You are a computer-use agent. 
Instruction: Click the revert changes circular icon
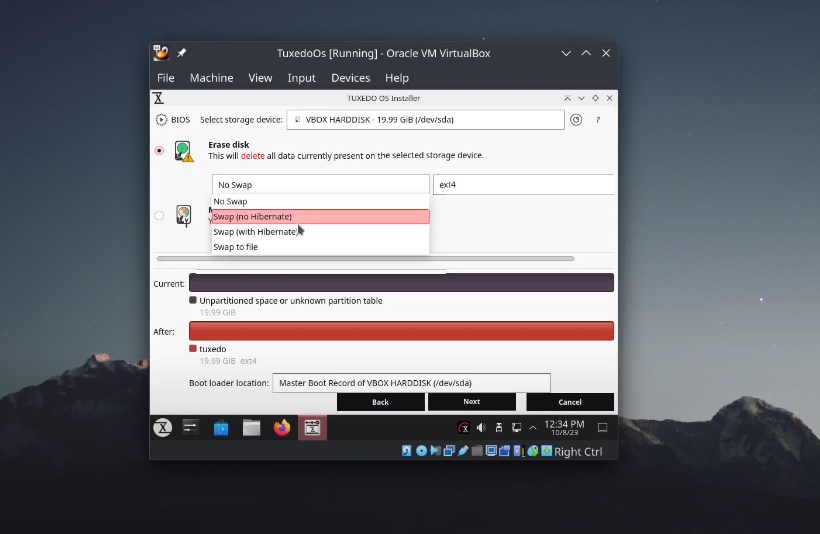click(x=576, y=120)
